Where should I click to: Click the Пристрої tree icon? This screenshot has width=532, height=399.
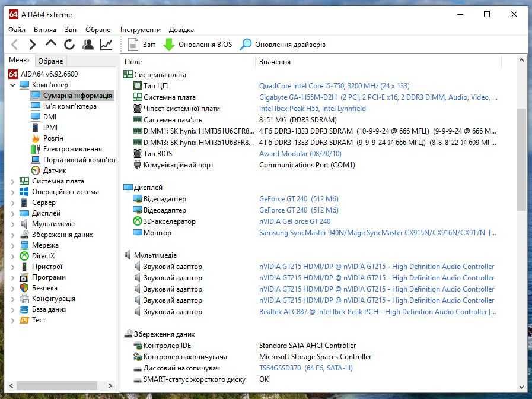pyautogui.click(x=24, y=267)
